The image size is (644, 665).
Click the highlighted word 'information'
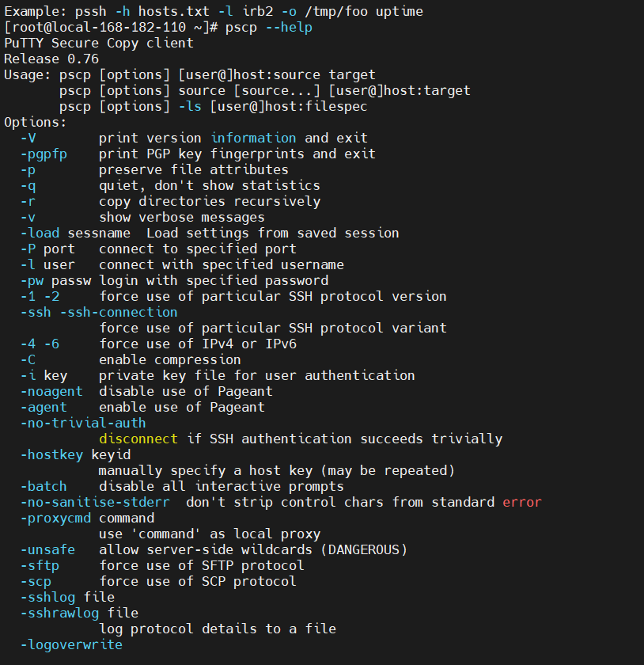pyautogui.click(x=253, y=139)
